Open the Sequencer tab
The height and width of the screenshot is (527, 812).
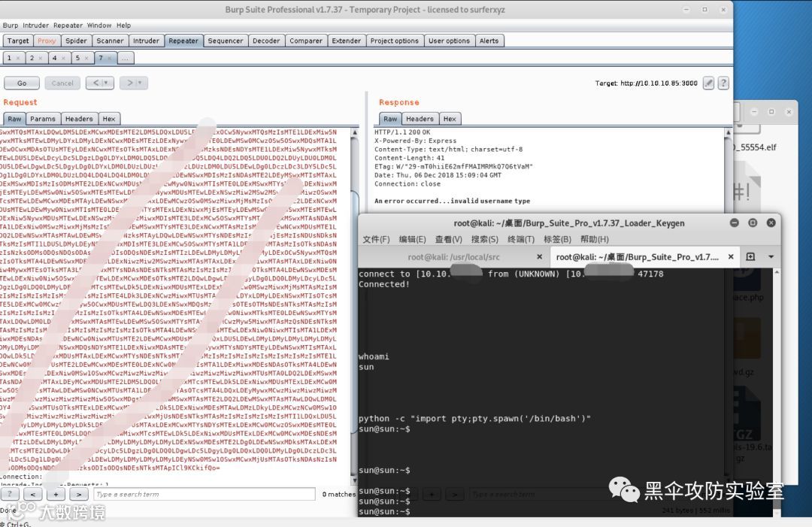(x=226, y=41)
